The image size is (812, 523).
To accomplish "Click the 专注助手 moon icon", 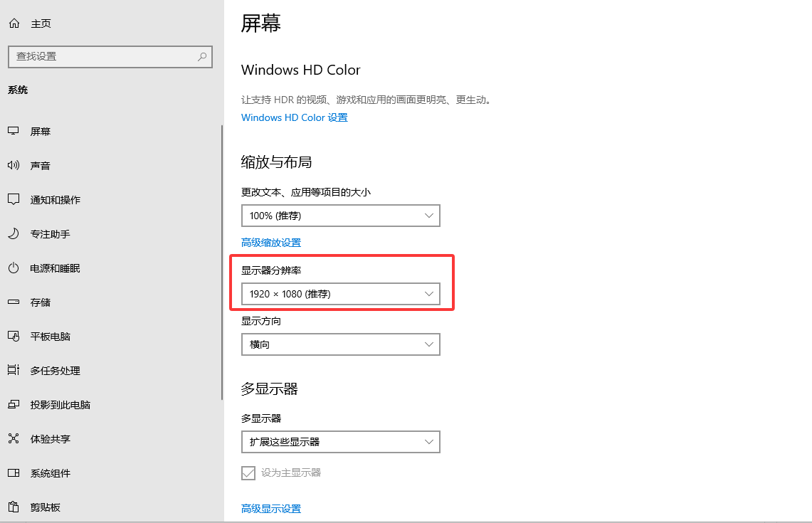I will click(14, 234).
